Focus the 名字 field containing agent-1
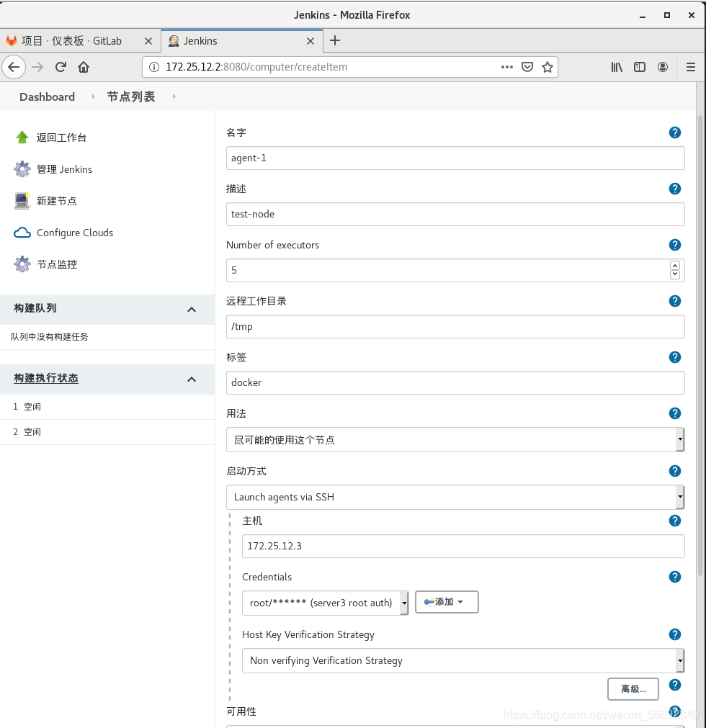Screen dimensions: 706x728 tap(455, 158)
